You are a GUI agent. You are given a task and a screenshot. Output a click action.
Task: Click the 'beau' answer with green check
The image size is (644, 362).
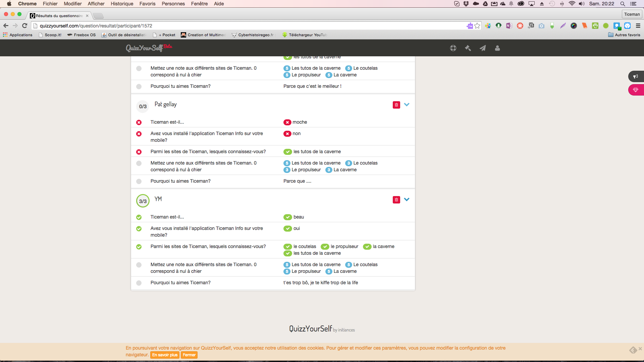pos(294,217)
